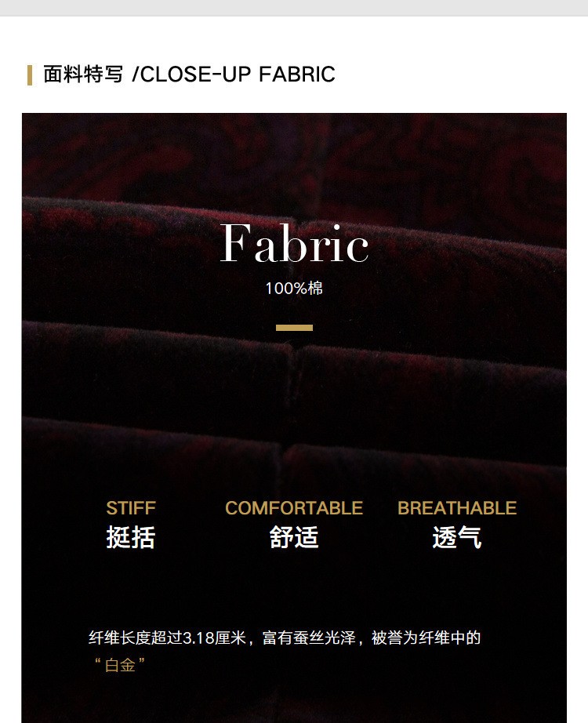Click the large Fabric title text
588x723 pixels.
click(294, 243)
